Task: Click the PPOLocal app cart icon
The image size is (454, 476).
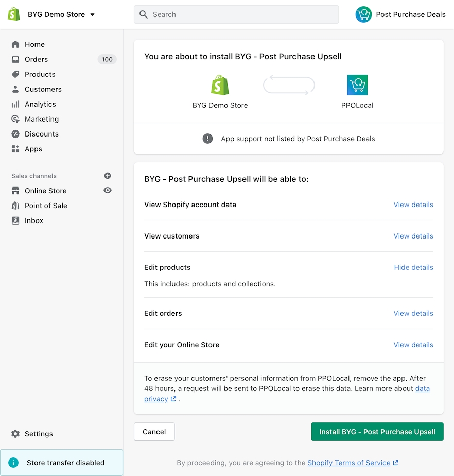Action: click(x=357, y=85)
